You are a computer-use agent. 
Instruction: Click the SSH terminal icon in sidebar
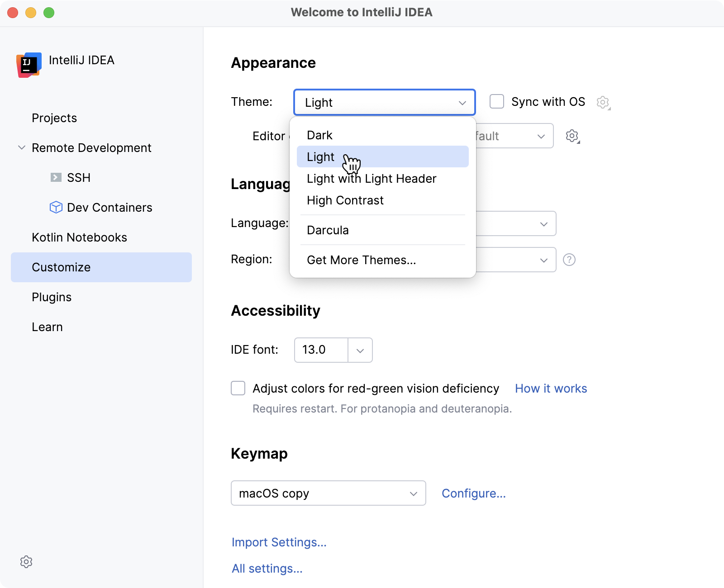point(55,177)
